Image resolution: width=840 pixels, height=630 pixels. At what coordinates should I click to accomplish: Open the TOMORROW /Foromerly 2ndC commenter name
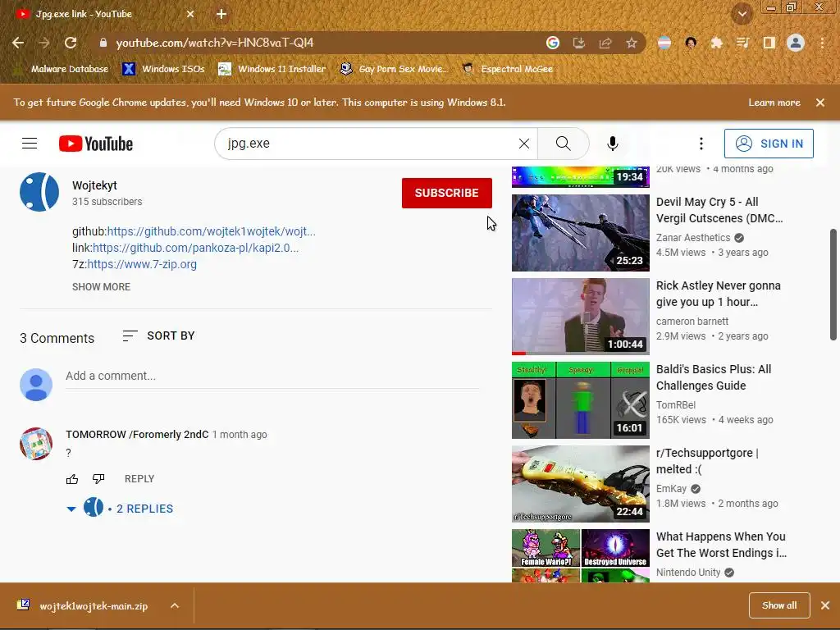(x=137, y=435)
